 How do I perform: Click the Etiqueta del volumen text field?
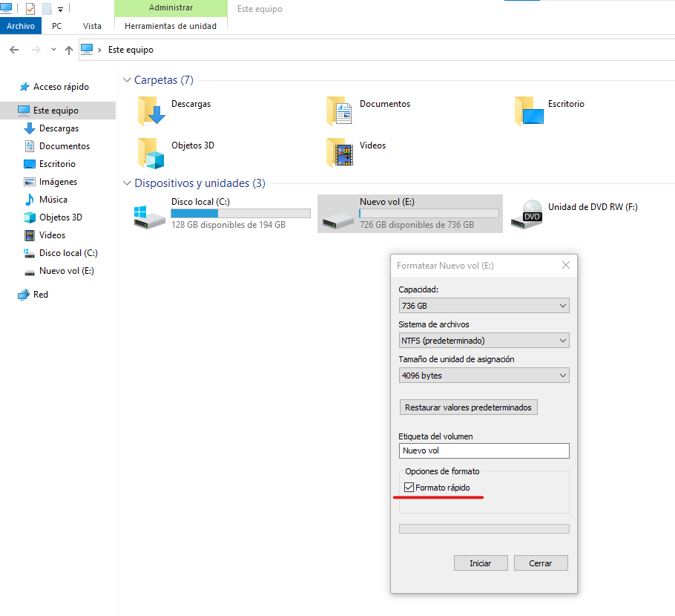484,450
